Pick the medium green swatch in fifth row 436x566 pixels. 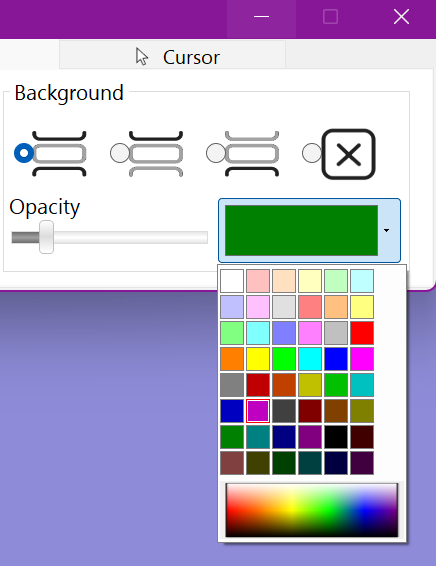tap(336, 385)
